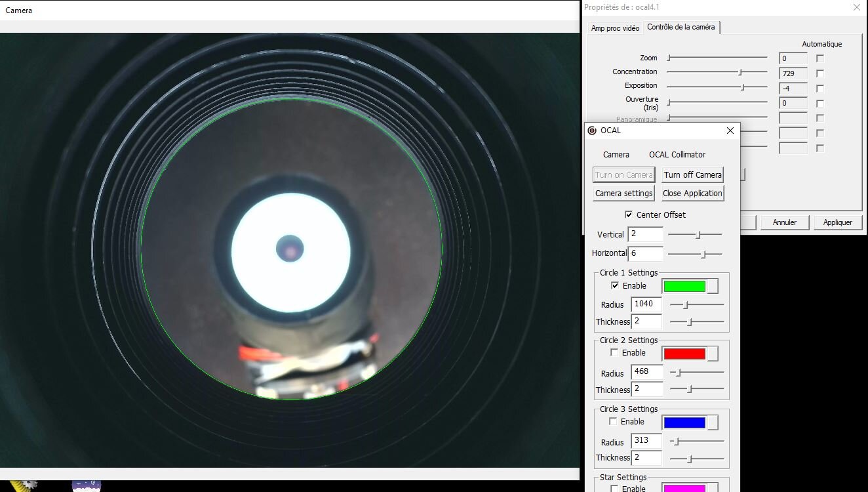Switch to the Amp proc vidéo tab

coord(615,28)
